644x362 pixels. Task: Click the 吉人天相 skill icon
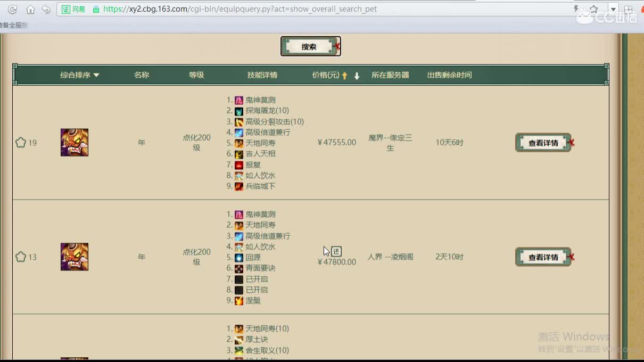(x=239, y=154)
